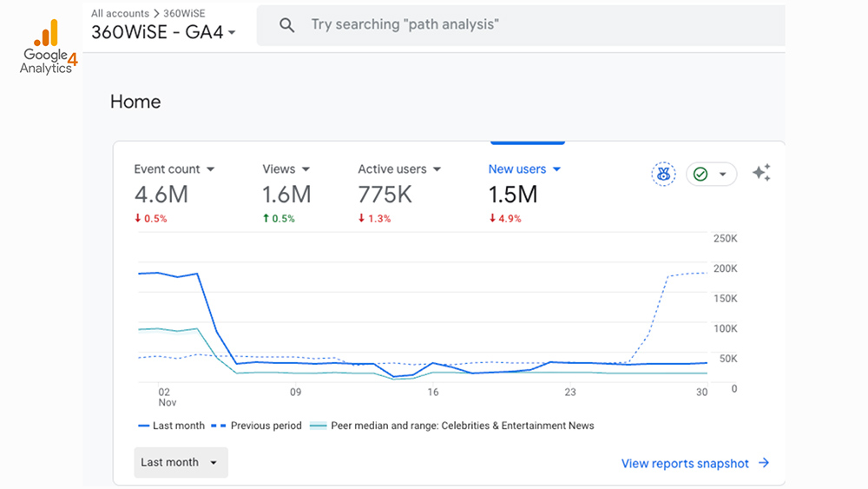This screenshot has width=868, height=489.
Task: Expand the Views metric dropdown
Action: 306,169
